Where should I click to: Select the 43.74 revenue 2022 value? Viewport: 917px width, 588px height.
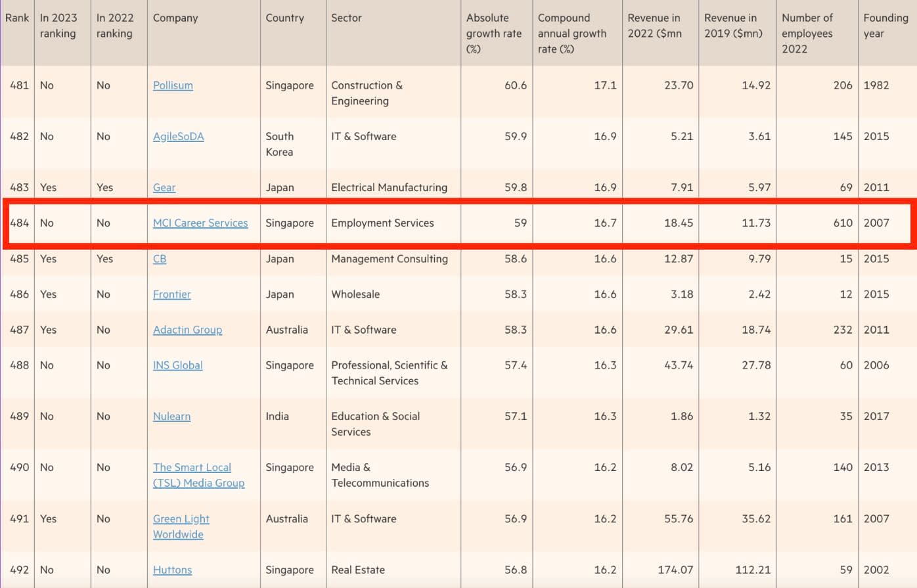pyautogui.click(x=679, y=365)
